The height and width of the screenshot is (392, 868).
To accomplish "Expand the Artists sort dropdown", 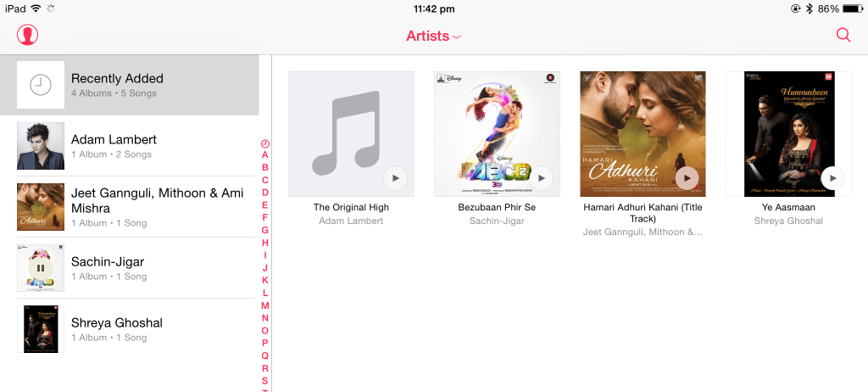I will click(433, 36).
